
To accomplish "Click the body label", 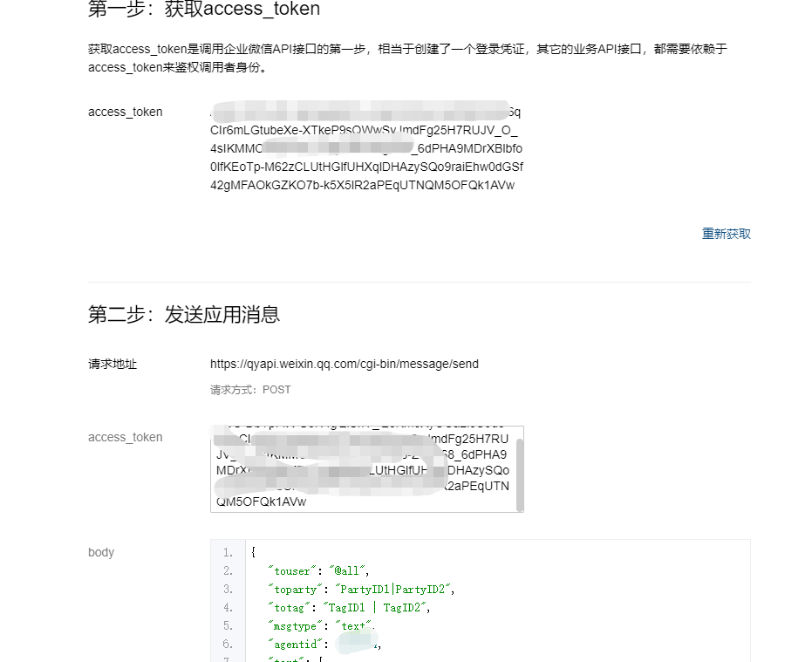I will (101, 552).
